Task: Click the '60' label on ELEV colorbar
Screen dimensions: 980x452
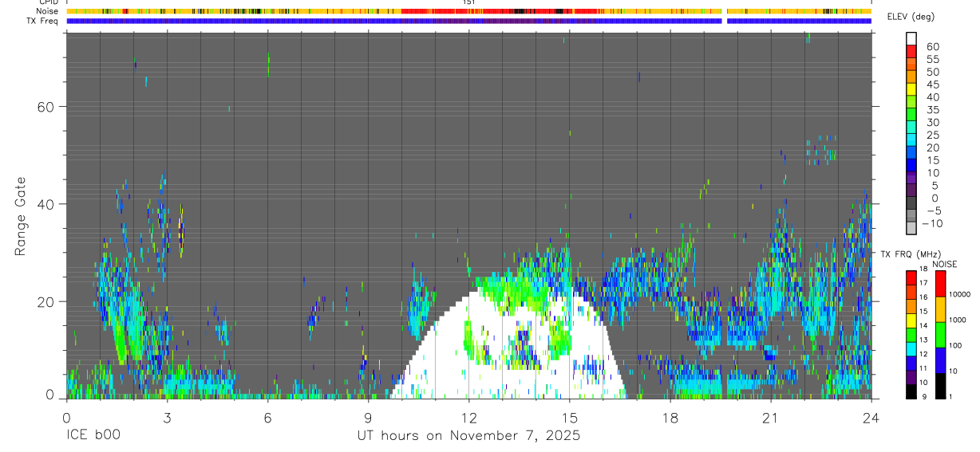Action: click(933, 46)
